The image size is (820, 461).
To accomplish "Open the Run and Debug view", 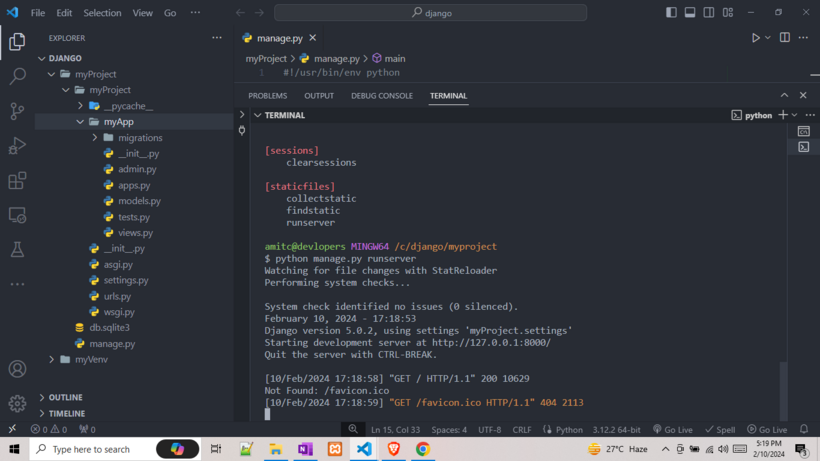I will (x=17, y=146).
